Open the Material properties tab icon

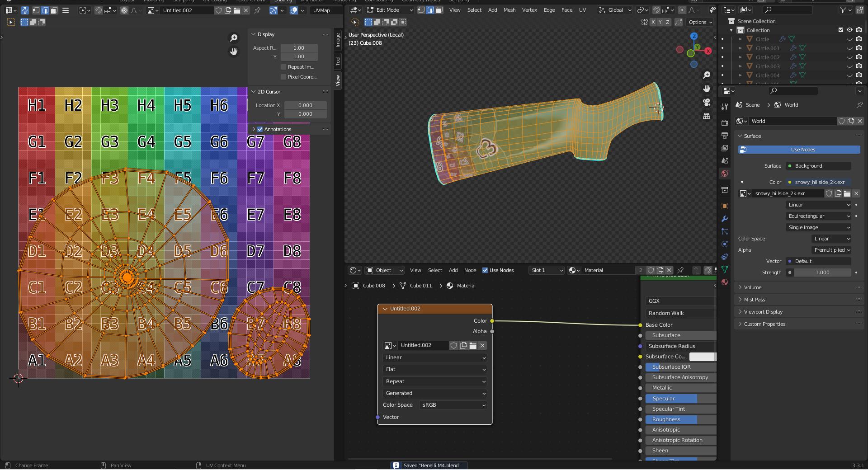pyautogui.click(x=725, y=282)
